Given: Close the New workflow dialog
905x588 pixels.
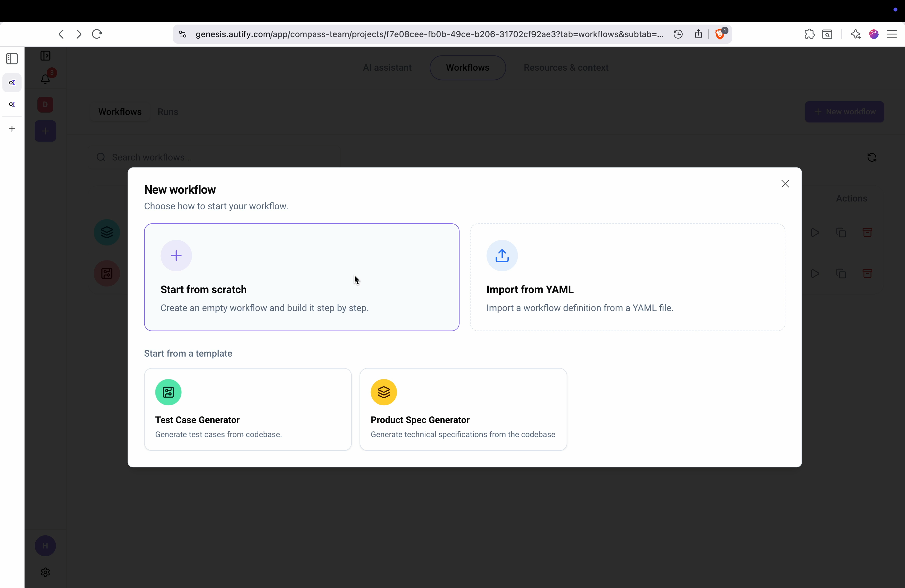Looking at the screenshot, I should [785, 184].
